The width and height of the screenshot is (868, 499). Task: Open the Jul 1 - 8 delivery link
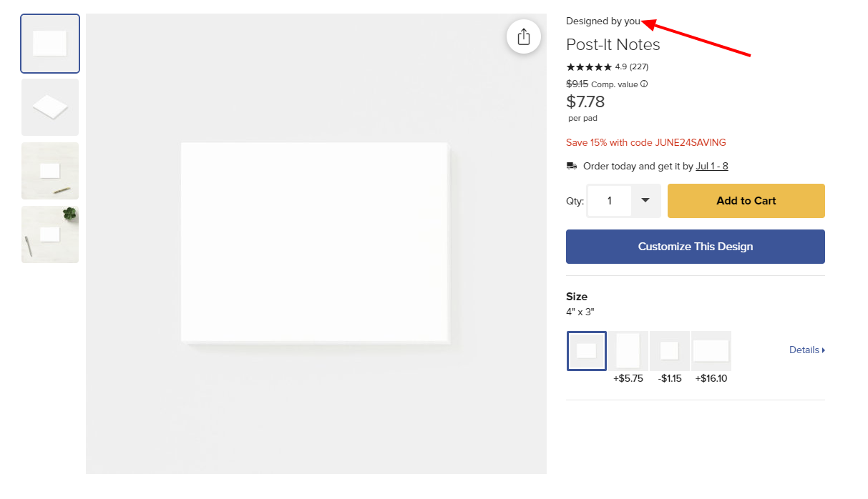(x=712, y=166)
